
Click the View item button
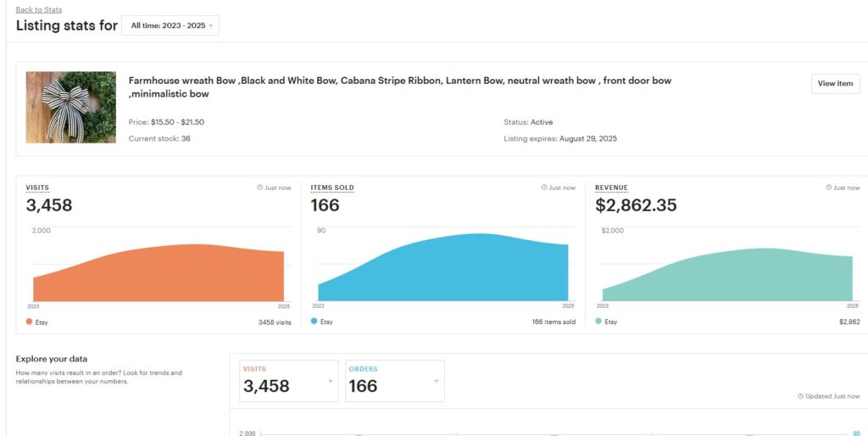pyautogui.click(x=835, y=84)
